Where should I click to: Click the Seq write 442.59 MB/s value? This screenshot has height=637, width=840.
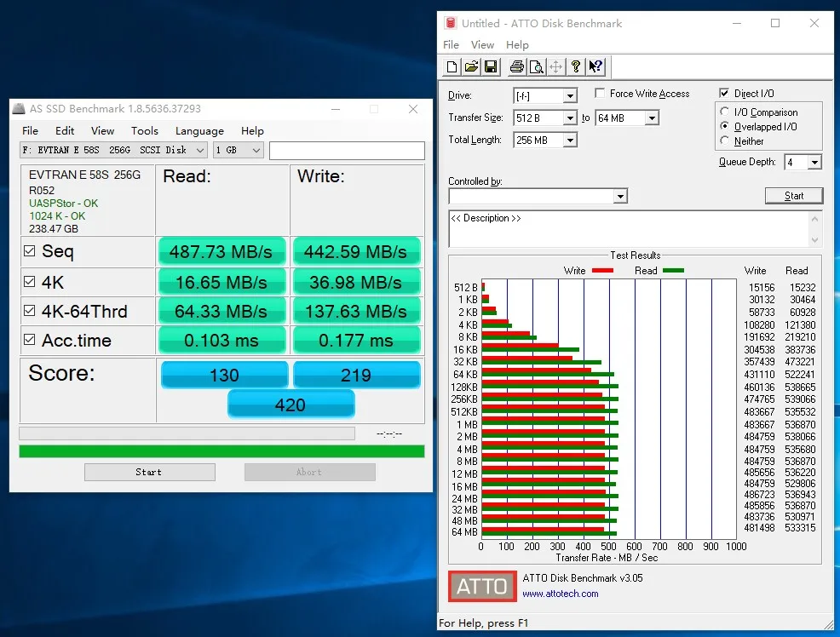click(356, 251)
